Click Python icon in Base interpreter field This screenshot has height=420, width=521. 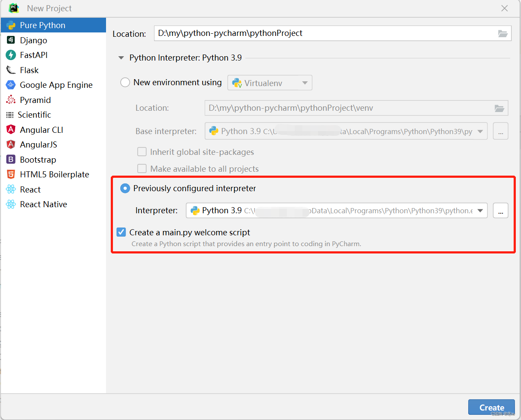tap(213, 131)
